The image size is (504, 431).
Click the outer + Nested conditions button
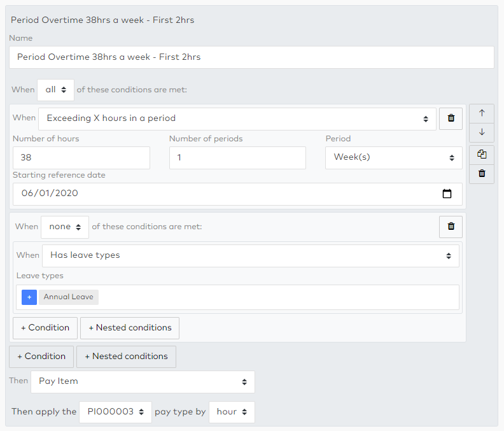(126, 357)
